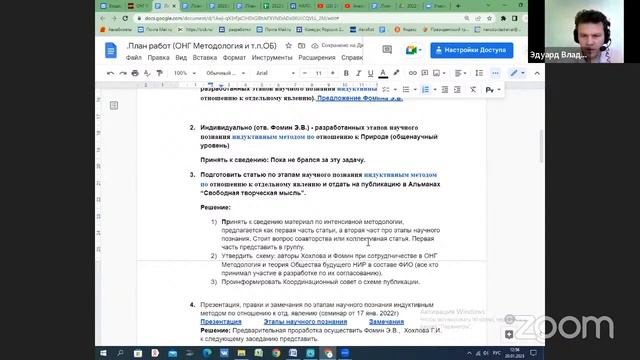The image size is (640, 360).
Task: Print the document
Action: 135,73
